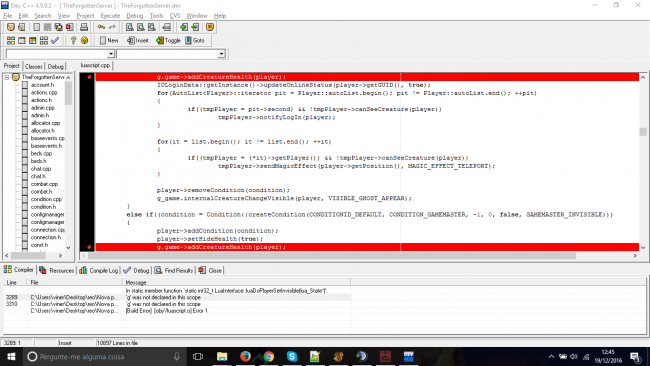Open File Explorer from the taskbar
Screen dimensions: 650x366
[222, 356]
